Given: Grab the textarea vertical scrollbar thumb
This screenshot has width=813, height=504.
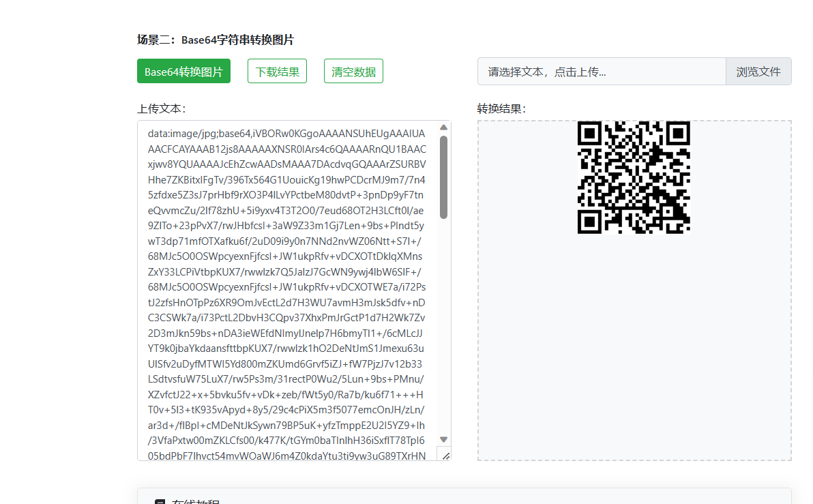Looking at the screenshot, I should (x=443, y=177).
